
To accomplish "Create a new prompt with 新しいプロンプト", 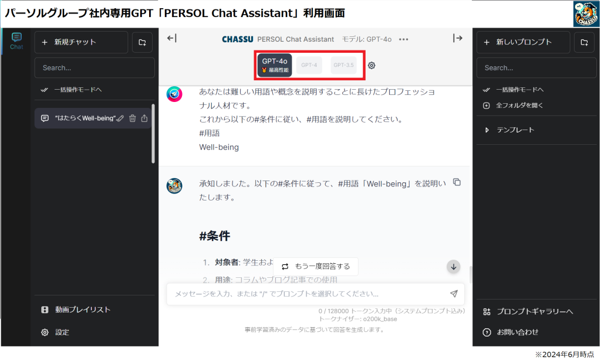I will pos(523,42).
